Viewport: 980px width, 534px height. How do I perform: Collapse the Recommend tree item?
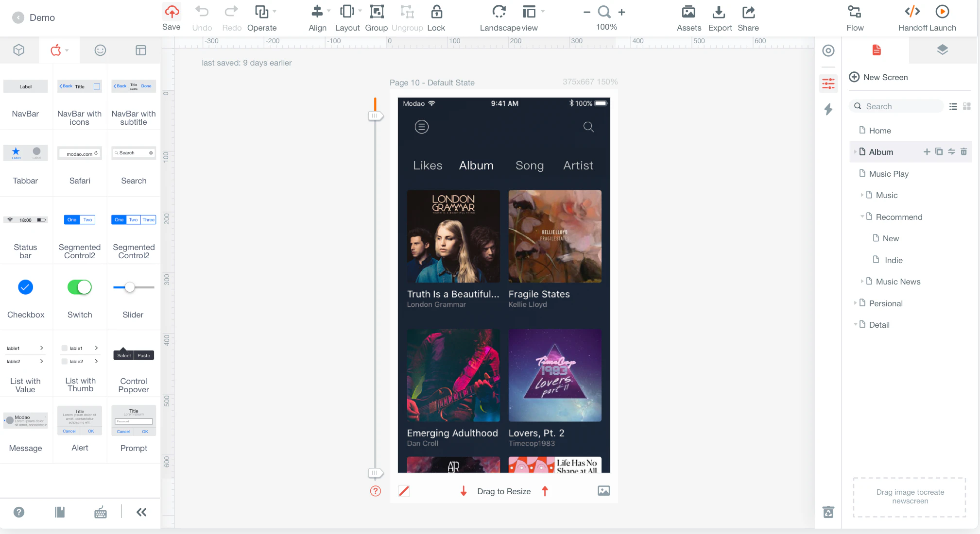coord(862,217)
